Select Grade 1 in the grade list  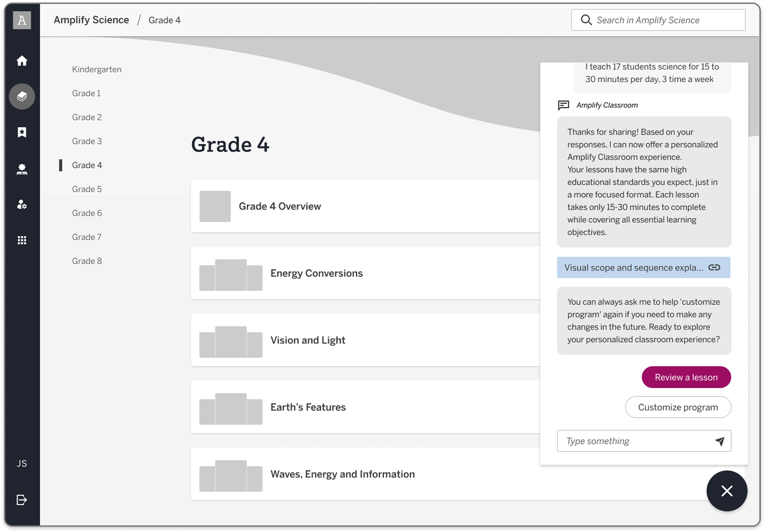(86, 93)
